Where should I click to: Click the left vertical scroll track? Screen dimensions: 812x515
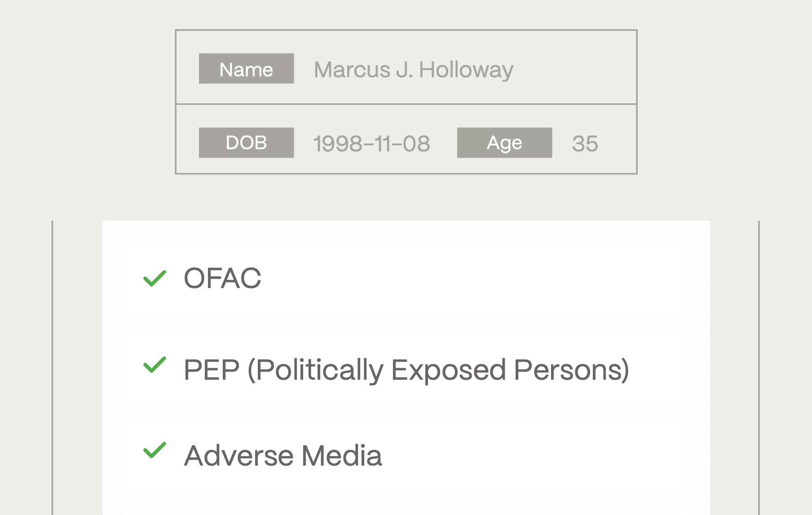click(54, 367)
